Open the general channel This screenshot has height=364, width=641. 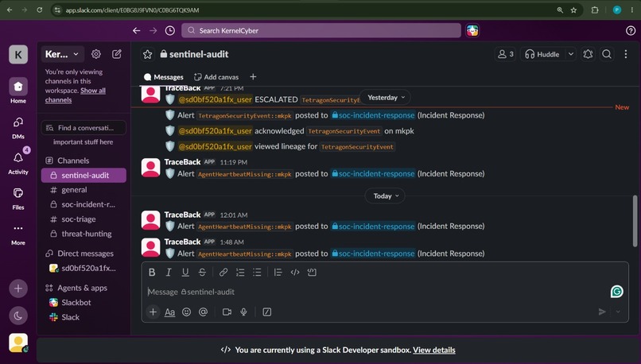click(84, 190)
